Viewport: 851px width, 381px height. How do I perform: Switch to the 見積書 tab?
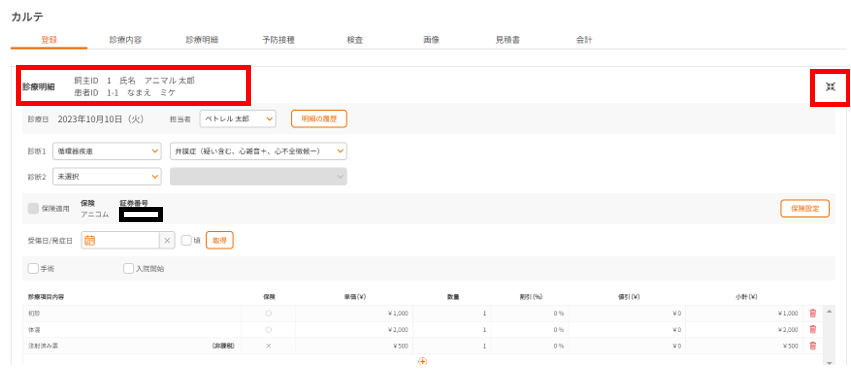pos(508,40)
